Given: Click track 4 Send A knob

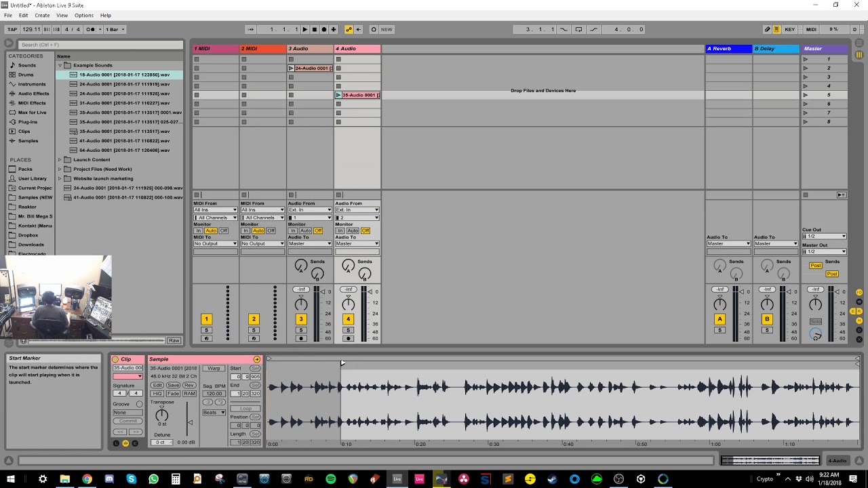Looking at the screenshot, I should coord(348,266).
